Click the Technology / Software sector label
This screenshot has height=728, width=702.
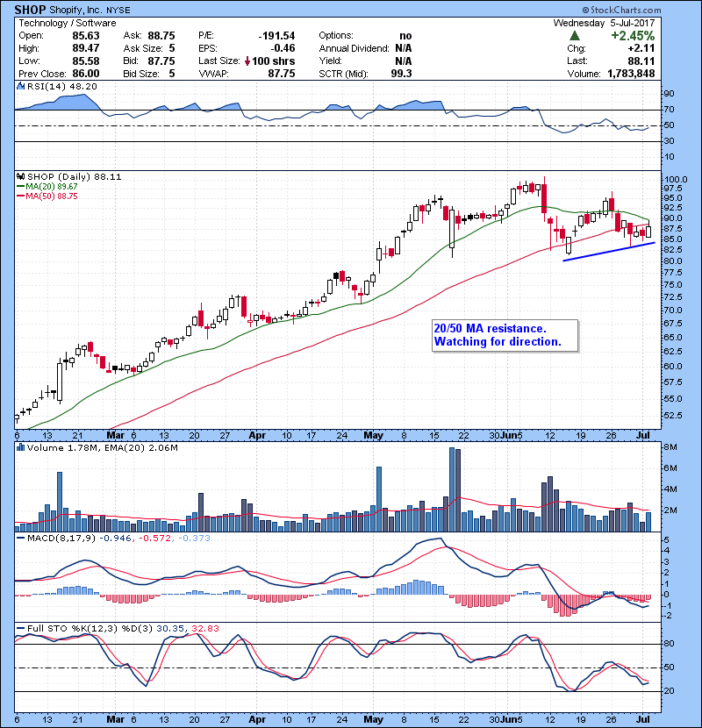pos(68,23)
